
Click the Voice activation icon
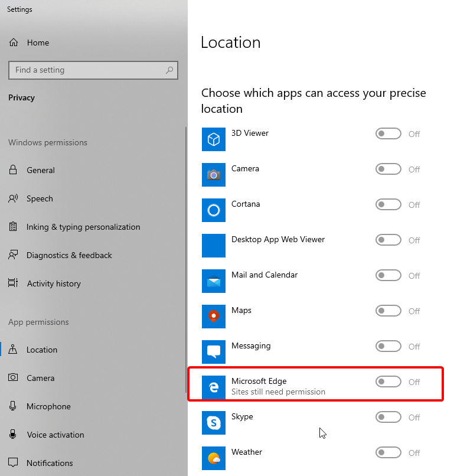pos(13,434)
